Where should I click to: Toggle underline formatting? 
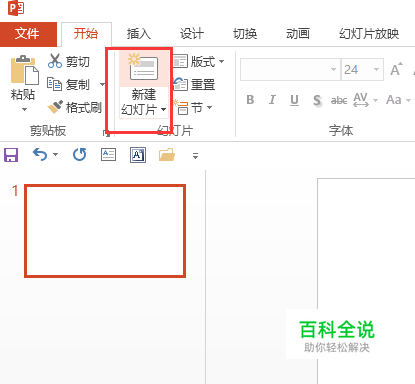click(294, 100)
